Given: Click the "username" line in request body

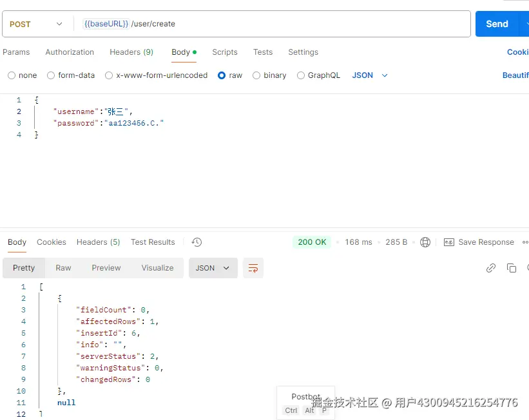Looking at the screenshot, I should [x=93, y=111].
